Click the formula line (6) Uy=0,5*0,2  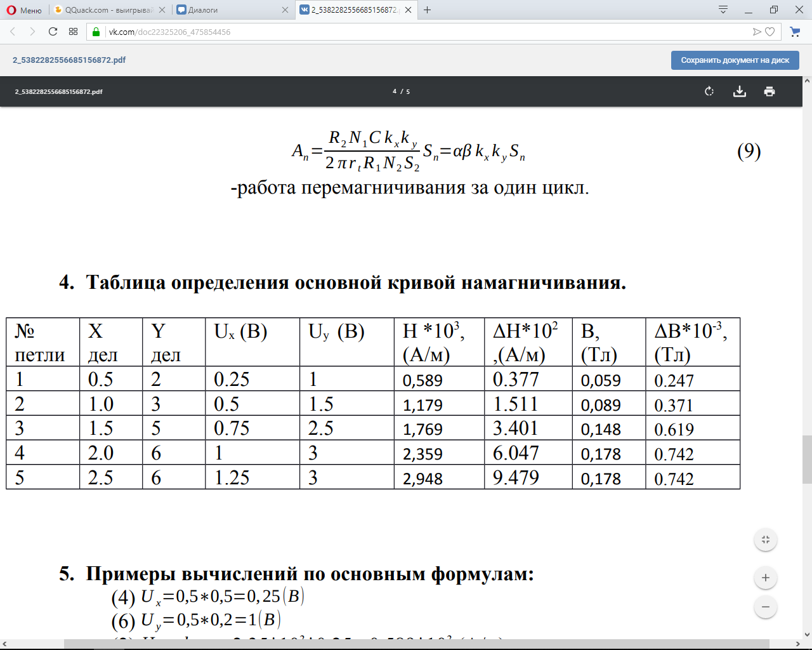pyautogui.click(x=196, y=620)
